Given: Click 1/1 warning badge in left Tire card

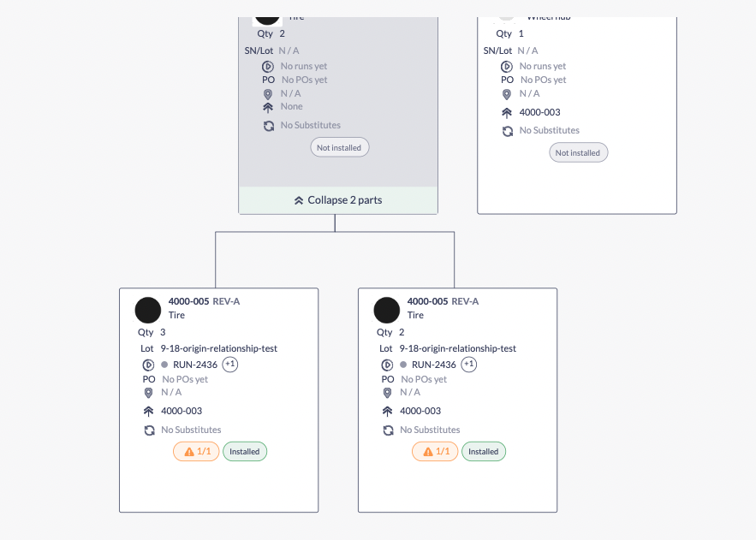Looking at the screenshot, I should coord(196,451).
